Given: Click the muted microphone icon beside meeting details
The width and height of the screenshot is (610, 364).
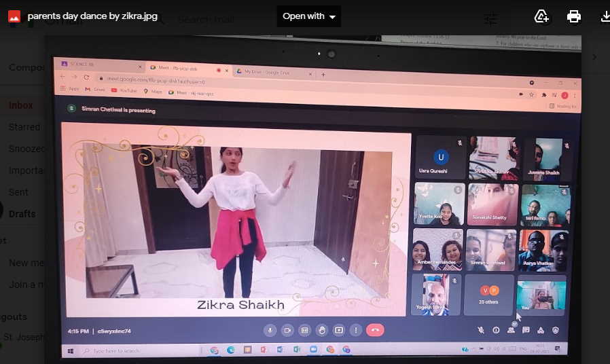Looking at the screenshot, I should pyautogui.click(x=481, y=330).
